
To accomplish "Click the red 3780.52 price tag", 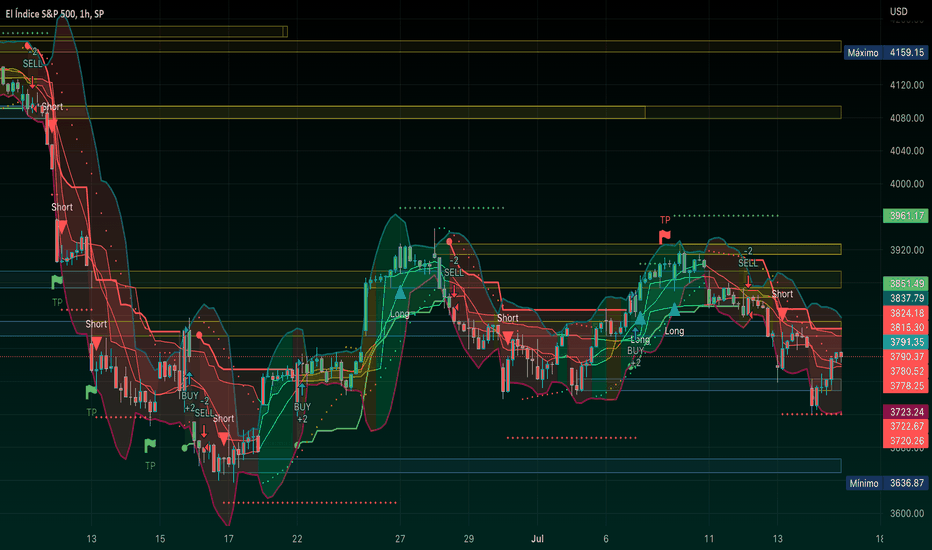I will click(906, 371).
